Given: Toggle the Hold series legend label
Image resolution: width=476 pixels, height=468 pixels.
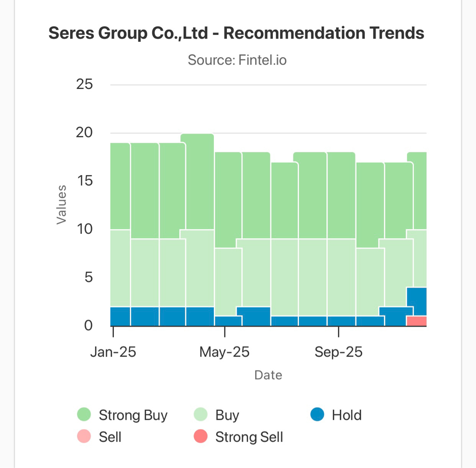Looking at the screenshot, I should (x=346, y=415).
